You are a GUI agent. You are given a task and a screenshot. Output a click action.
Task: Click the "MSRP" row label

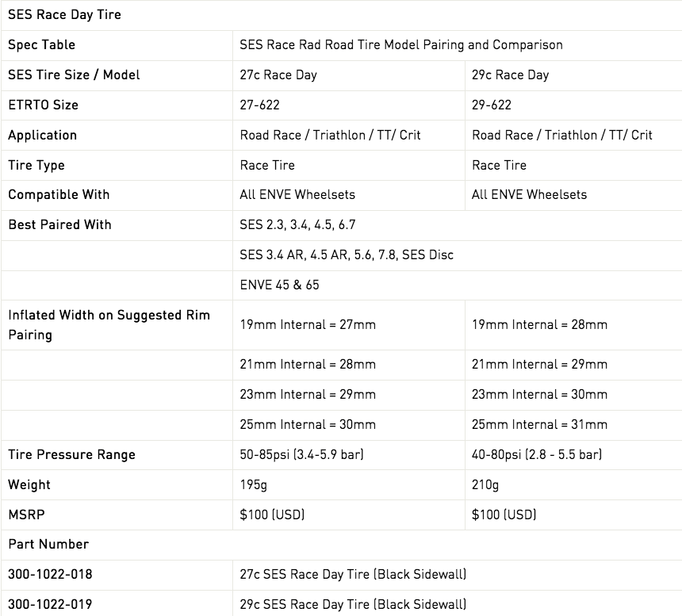pyautogui.click(x=26, y=515)
